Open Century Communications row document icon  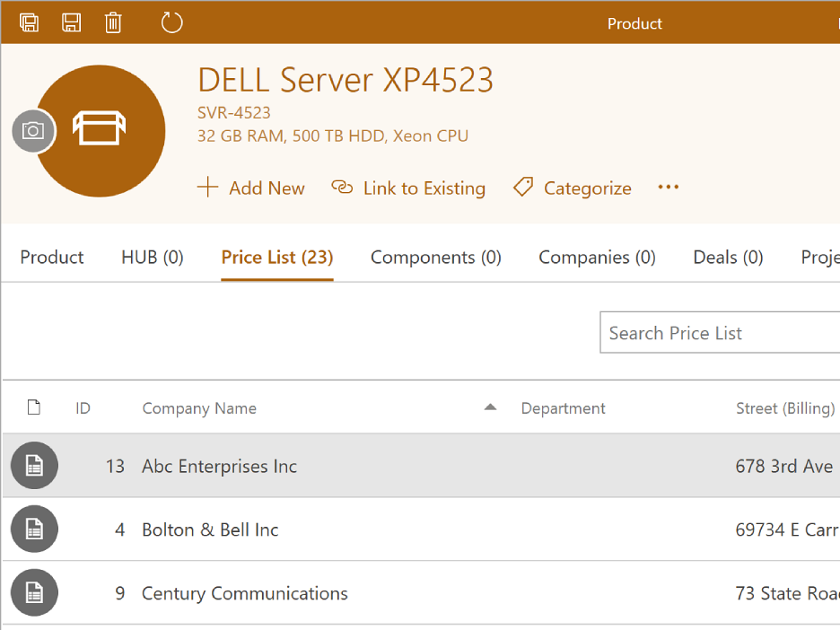[x=34, y=592]
